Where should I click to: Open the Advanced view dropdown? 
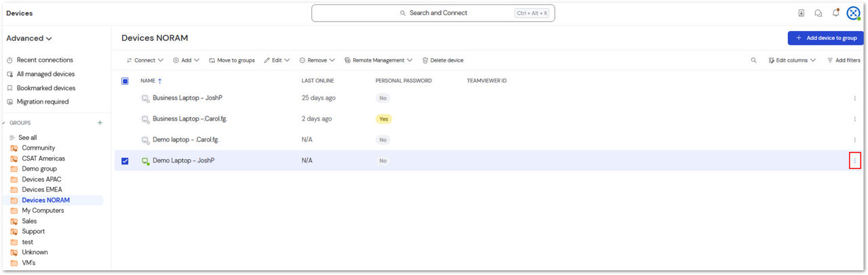coord(29,39)
